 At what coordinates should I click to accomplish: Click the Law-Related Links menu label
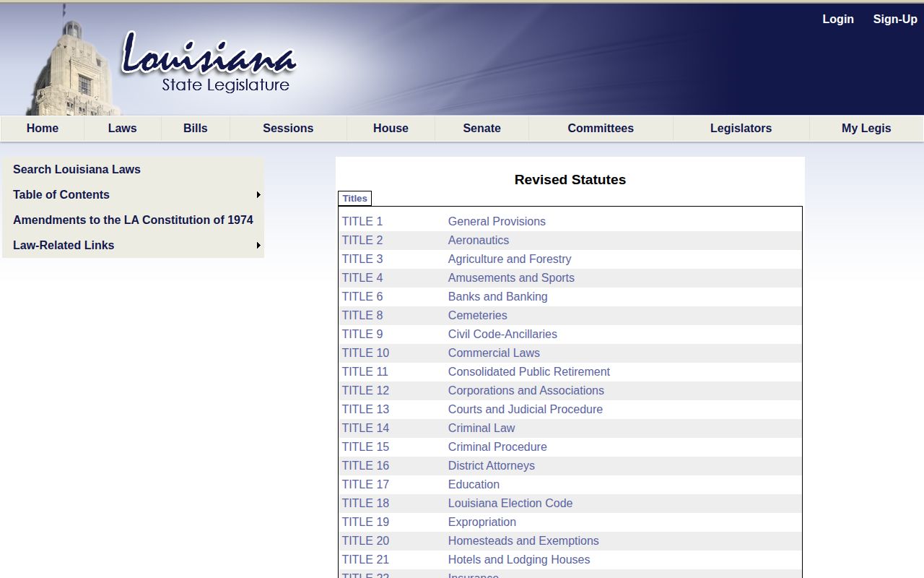pyautogui.click(x=64, y=246)
